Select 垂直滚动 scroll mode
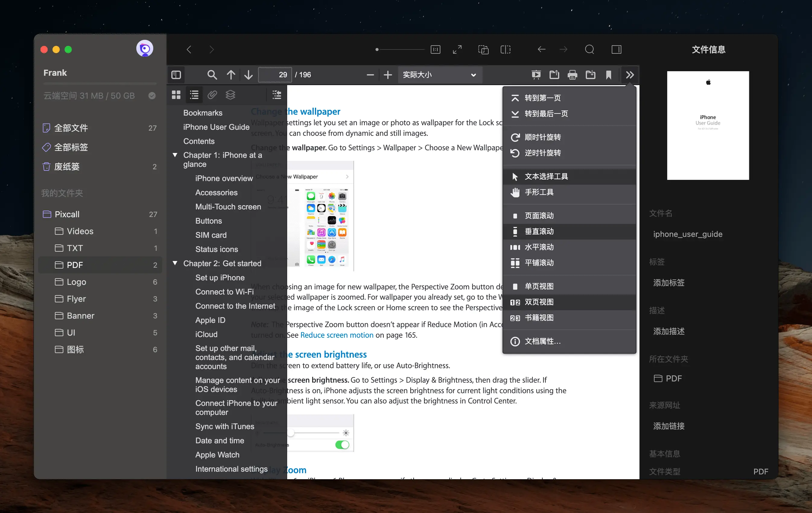 click(569, 231)
